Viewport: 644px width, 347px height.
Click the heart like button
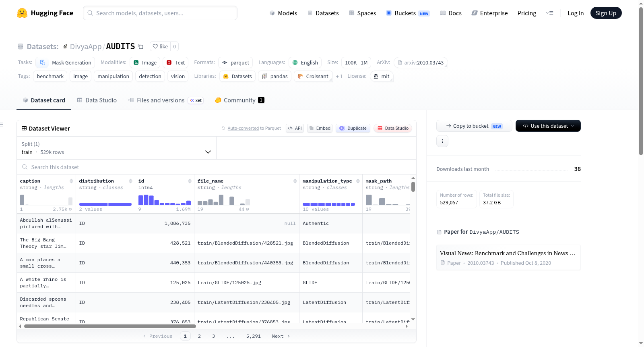click(160, 46)
